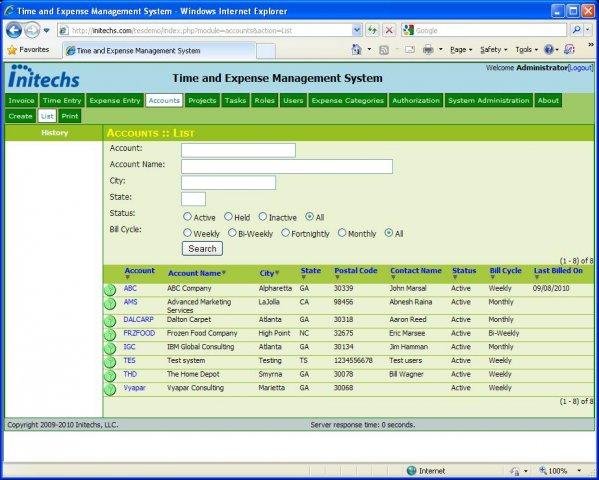
Task: Choose the Fortnightly bill cycle option
Action: click(285, 233)
